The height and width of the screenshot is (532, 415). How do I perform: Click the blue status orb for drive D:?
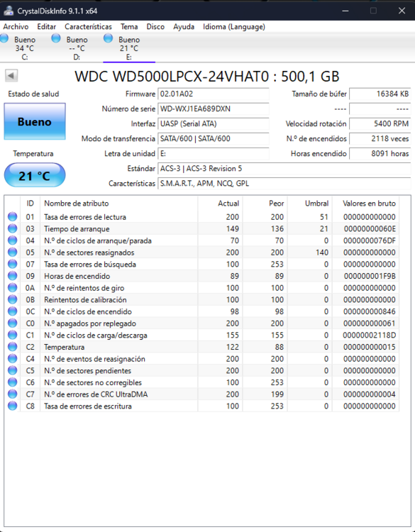(x=56, y=38)
